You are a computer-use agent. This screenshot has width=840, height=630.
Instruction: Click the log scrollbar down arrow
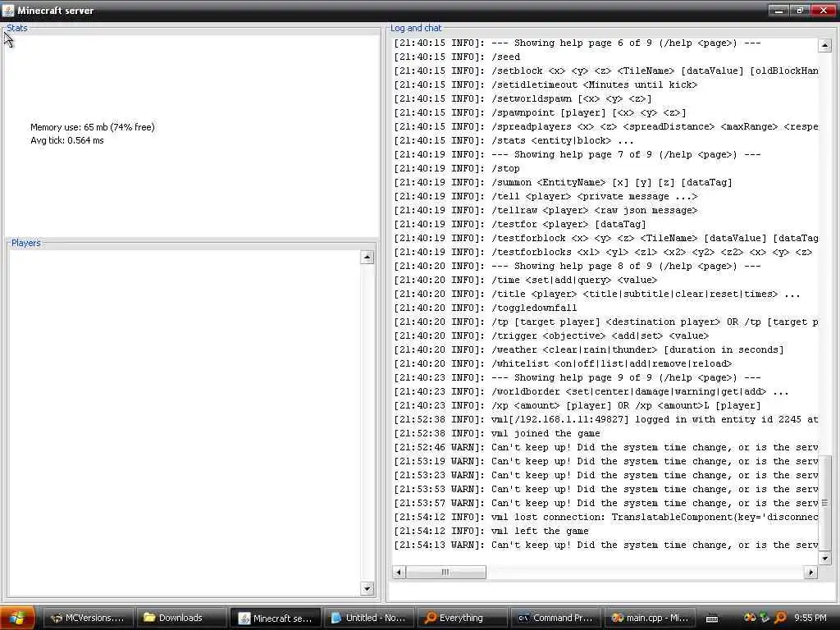pos(825,558)
